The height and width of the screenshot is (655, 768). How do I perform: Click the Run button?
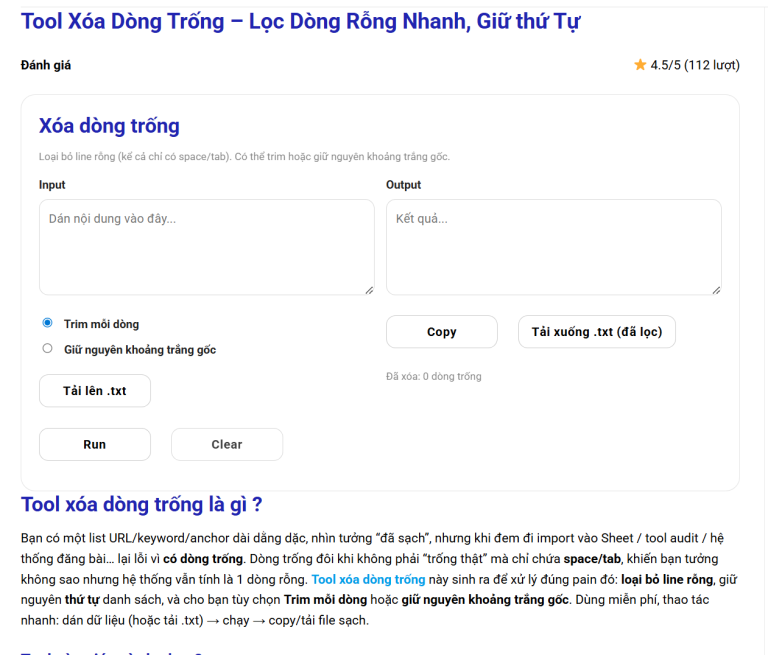coord(95,444)
